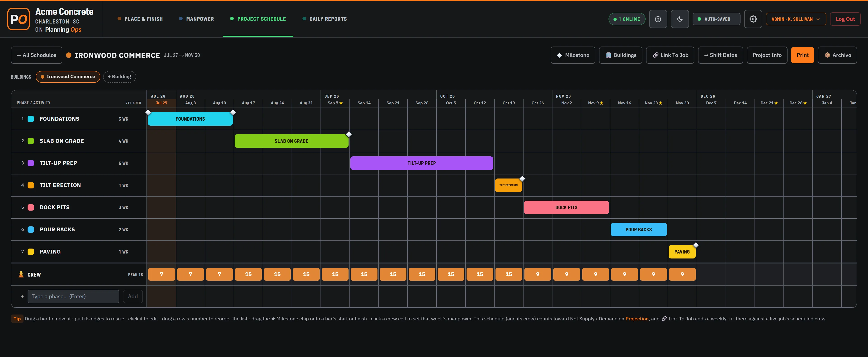Click the Tilt Erection phase name
The width and height of the screenshot is (868, 357).
[60, 185]
